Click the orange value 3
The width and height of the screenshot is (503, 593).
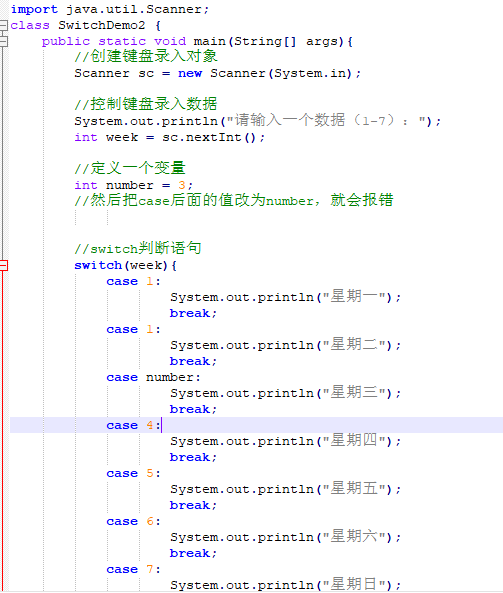click(x=182, y=185)
